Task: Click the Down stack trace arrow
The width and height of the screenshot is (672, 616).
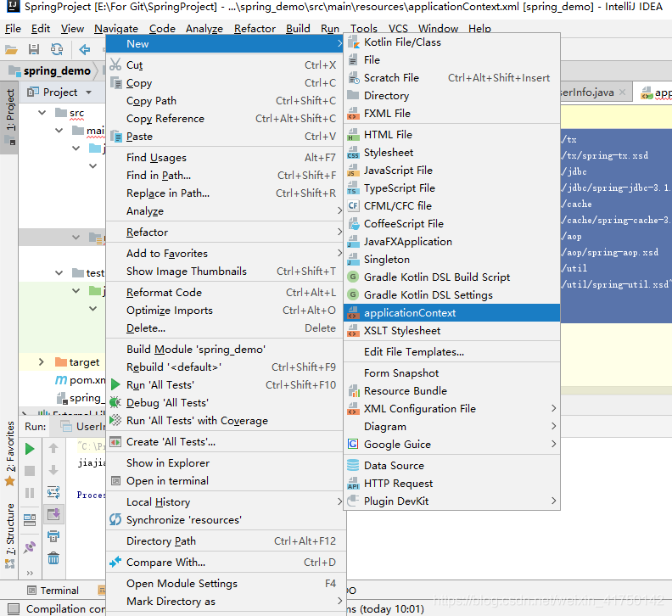Action: (x=53, y=470)
